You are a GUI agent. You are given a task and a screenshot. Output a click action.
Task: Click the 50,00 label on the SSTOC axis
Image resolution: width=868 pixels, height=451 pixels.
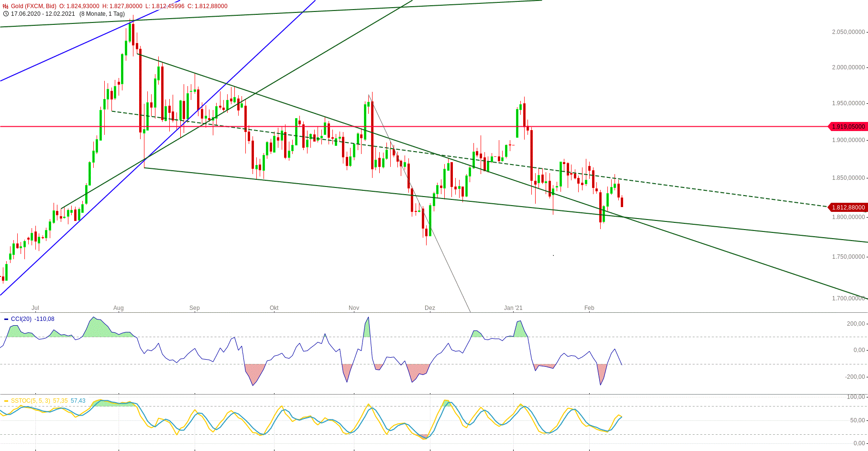tap(857, 420)
